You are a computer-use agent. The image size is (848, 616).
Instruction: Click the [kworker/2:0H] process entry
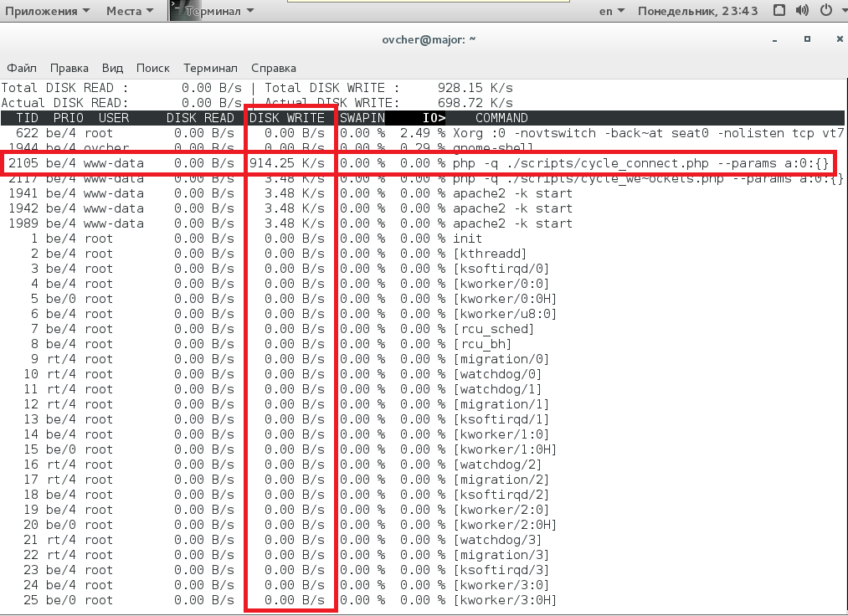pos(505,525)
